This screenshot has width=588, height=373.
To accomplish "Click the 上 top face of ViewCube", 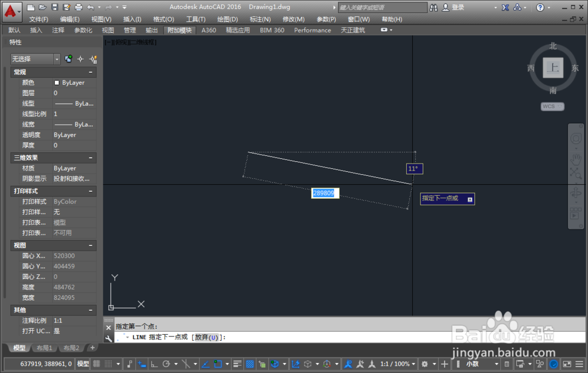I will (x=553, y=68).
